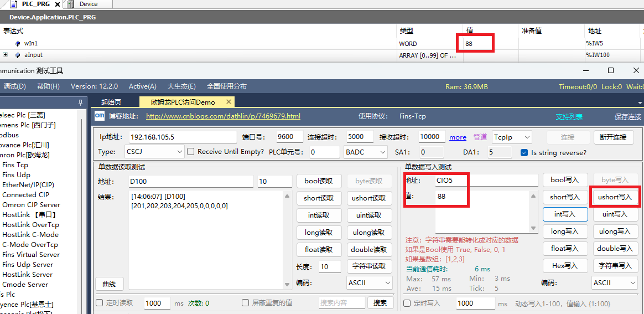Click the bool读取 button
The height and width of the screenshot is (314, 644).
click(x=318, y=181)
